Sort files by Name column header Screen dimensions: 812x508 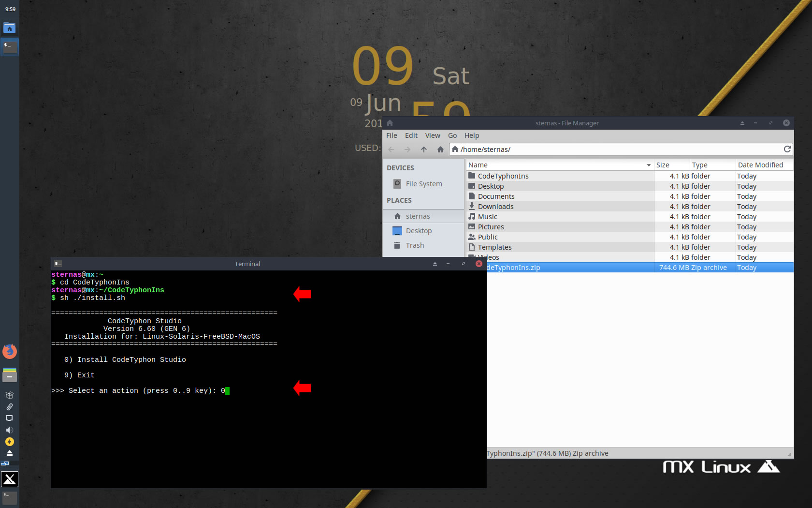point(560,165)
